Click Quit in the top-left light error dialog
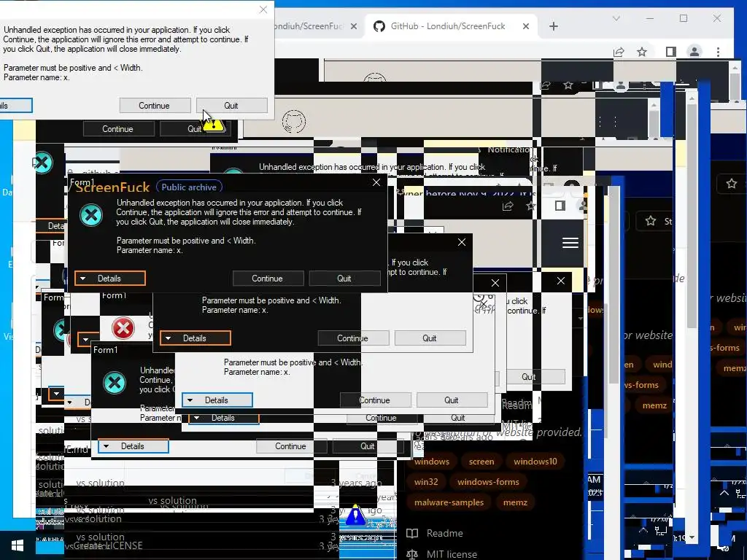747x560 pixels. click(x=231, y=106)
